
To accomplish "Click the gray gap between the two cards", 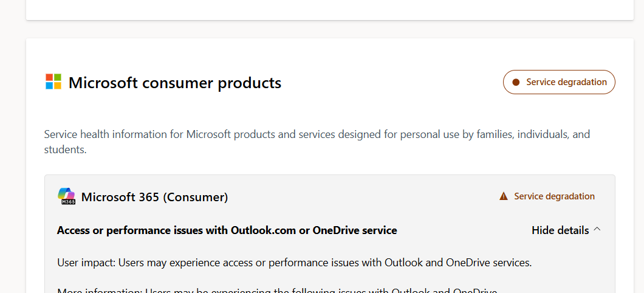I will click(x=329, y=29).
